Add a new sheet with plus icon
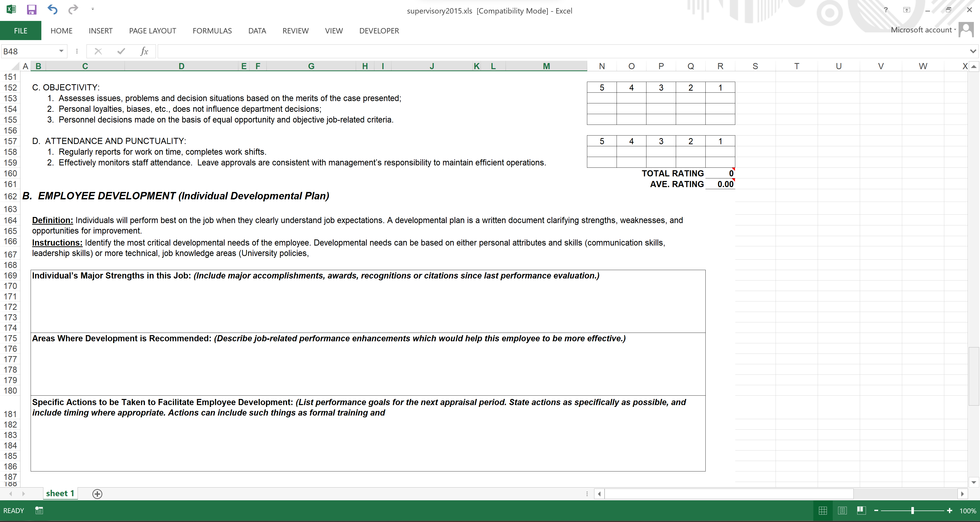 coord(97,494)
